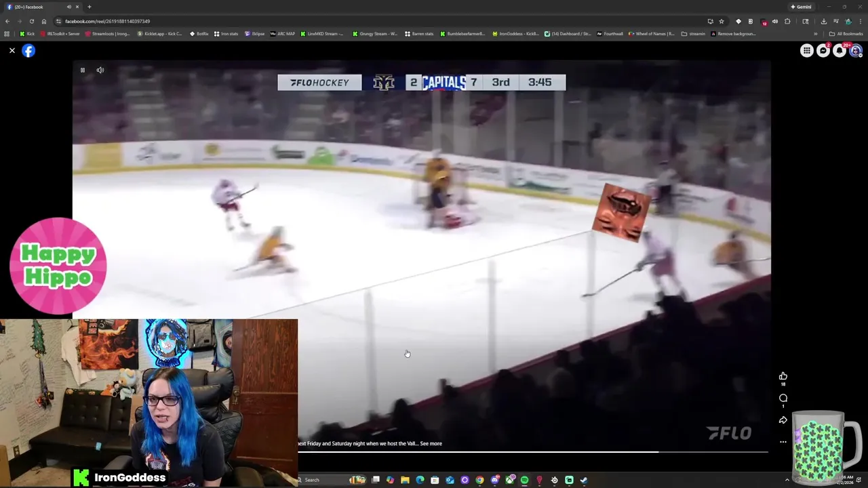Open the ARC MAP bookmark
868x488 pixels.
(x=283, y=33)
